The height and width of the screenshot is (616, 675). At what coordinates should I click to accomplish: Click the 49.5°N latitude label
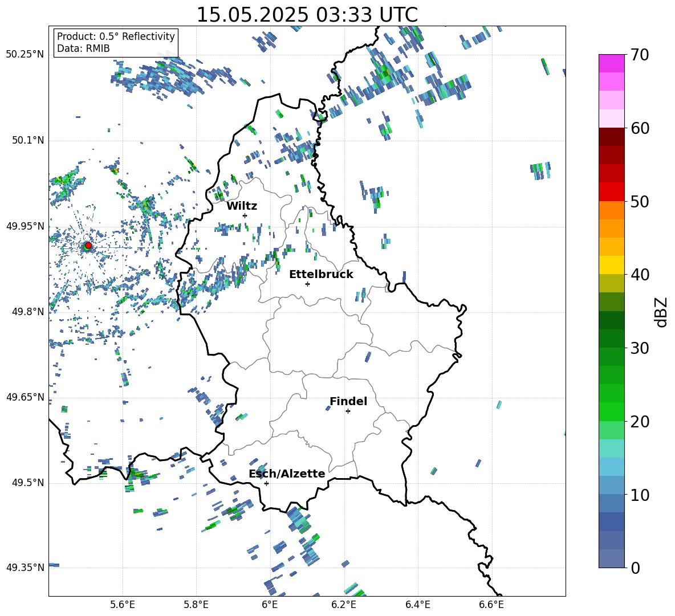point(28,483)
